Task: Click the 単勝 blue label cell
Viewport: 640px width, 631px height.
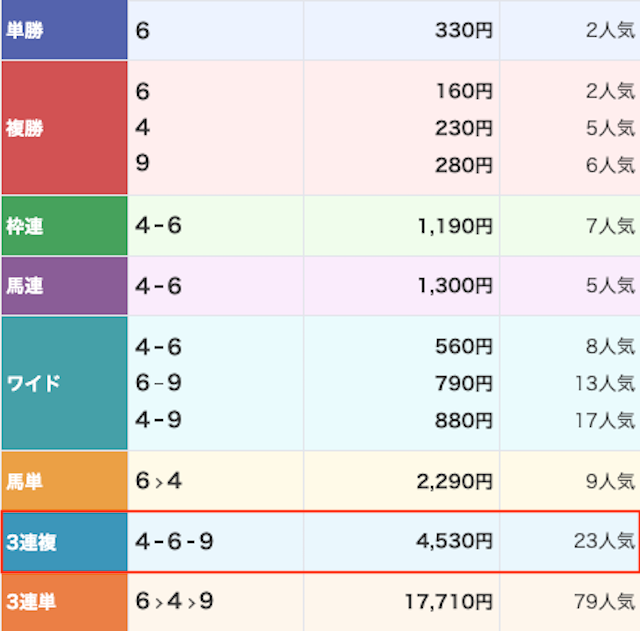Action: click(x=64, y=29)
